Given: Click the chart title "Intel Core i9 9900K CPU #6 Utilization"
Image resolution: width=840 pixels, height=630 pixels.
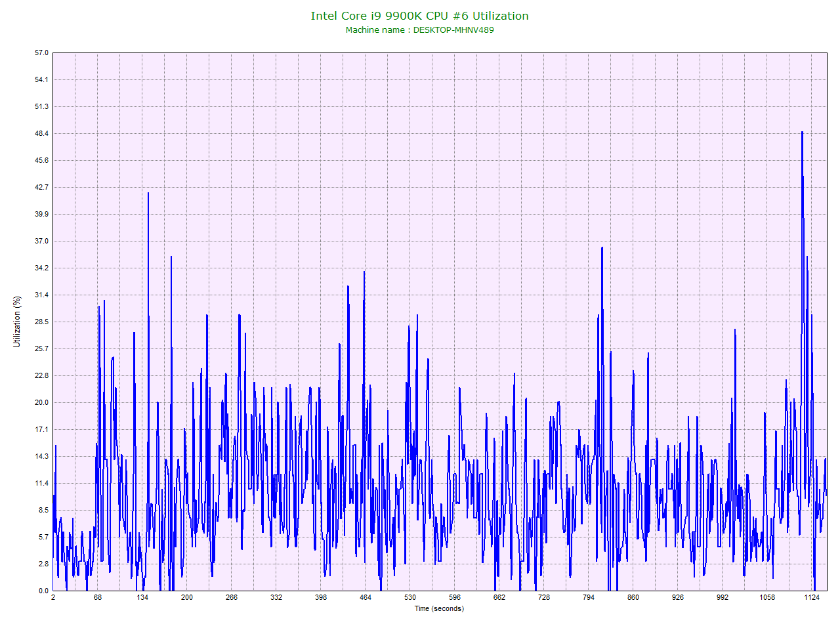Looking at the screenshot, I should [419, 16].
